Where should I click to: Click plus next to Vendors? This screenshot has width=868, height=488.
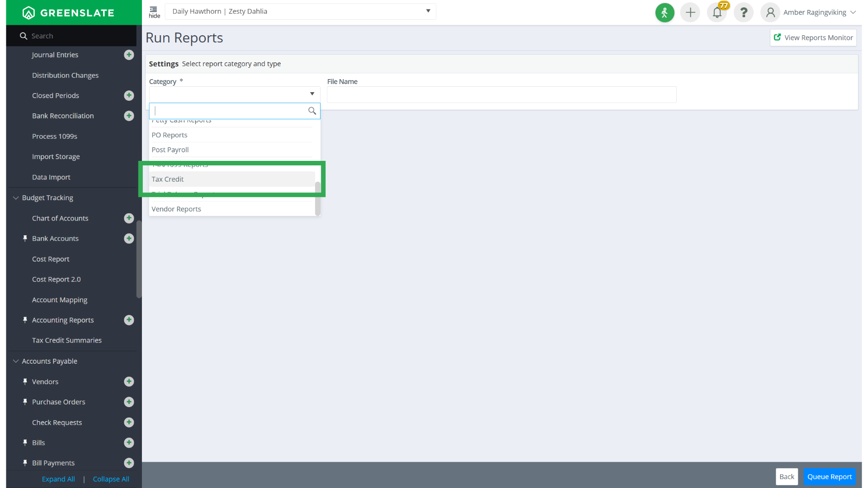[129, 382]
